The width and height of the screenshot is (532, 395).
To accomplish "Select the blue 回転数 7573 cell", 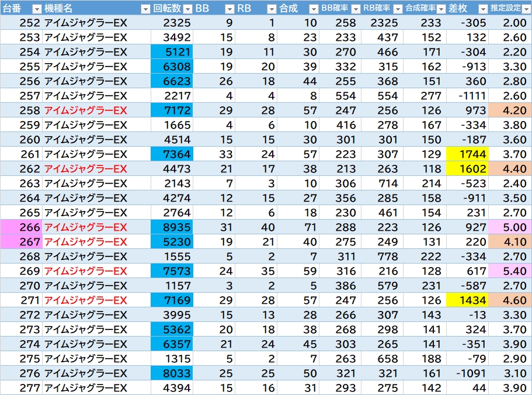I will click(x=172, y=271).
